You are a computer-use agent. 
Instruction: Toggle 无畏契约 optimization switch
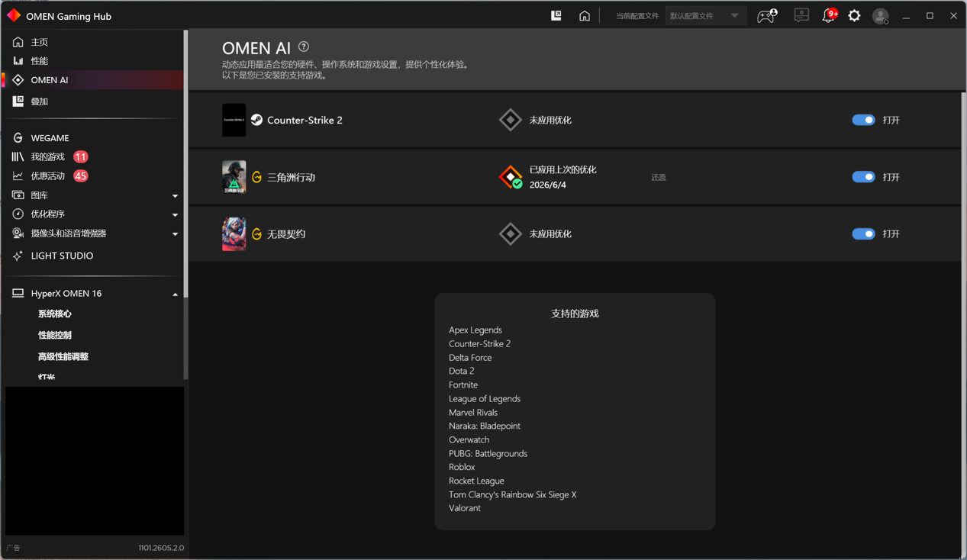[863, 234]
